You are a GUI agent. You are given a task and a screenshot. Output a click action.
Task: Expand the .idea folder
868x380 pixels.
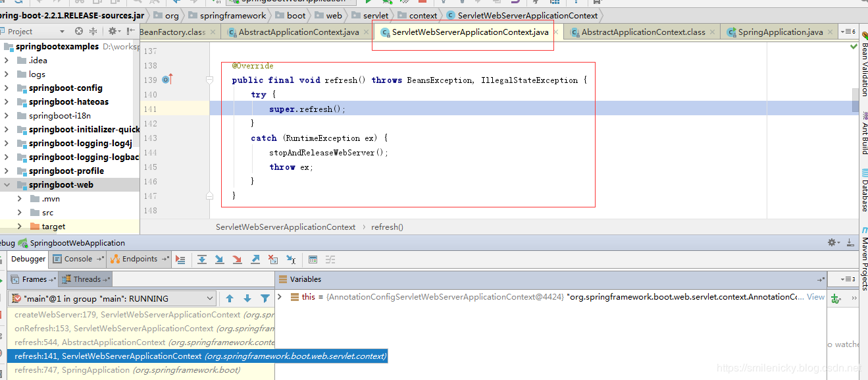coord(6,60)
